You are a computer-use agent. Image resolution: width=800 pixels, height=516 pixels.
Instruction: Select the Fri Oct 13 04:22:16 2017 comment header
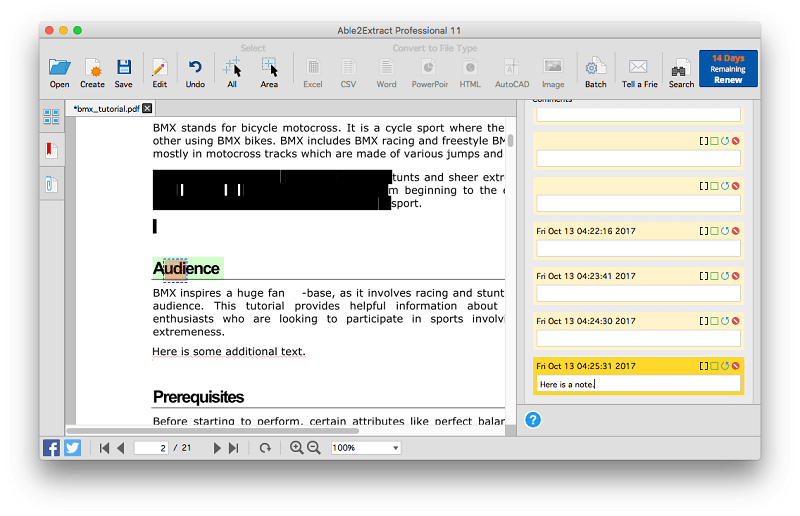[586, 231]
